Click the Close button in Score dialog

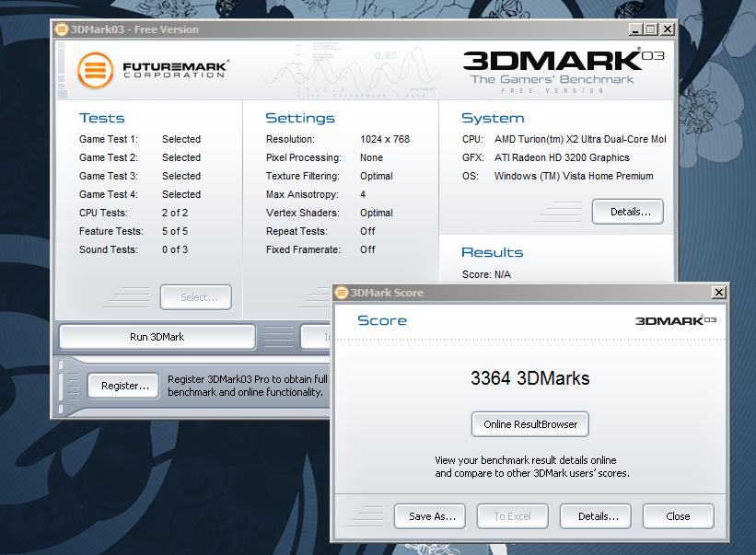click(x=678, y=516)
